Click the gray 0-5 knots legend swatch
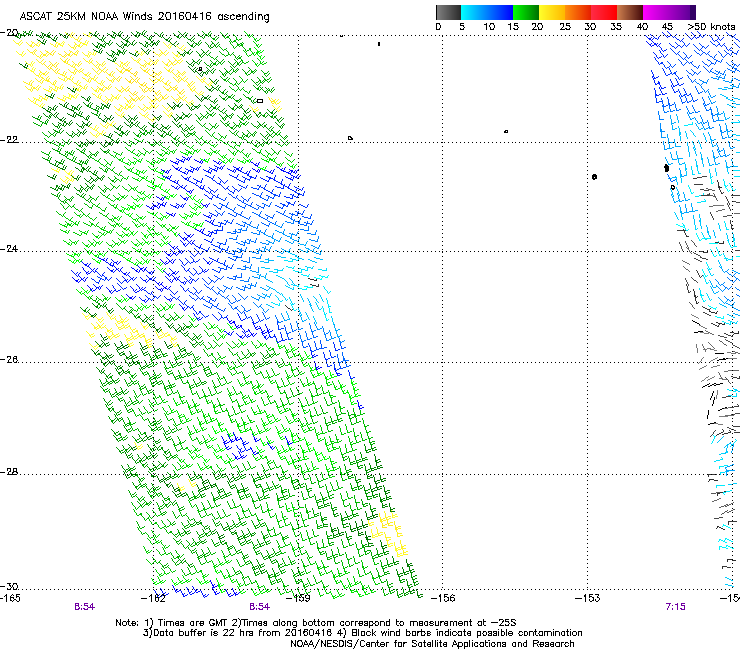Viewport: 740px width, 650px height. point(448,12)
